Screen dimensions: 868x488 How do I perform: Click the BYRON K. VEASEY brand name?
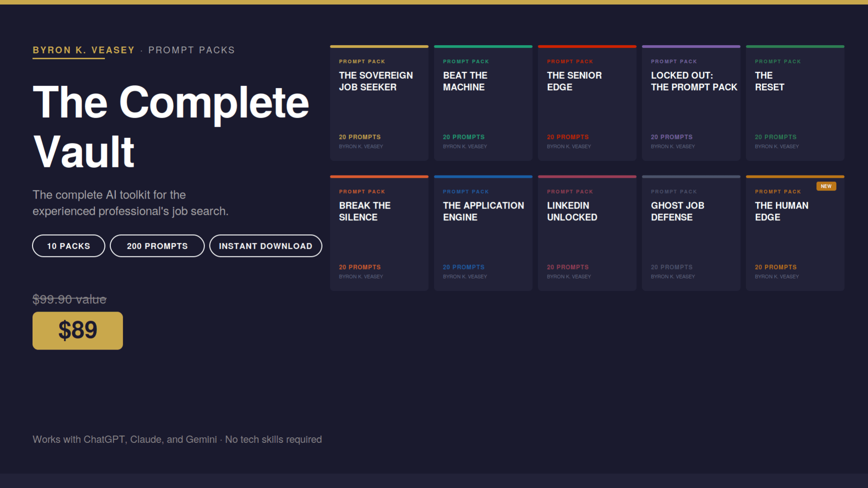point(84,50)
